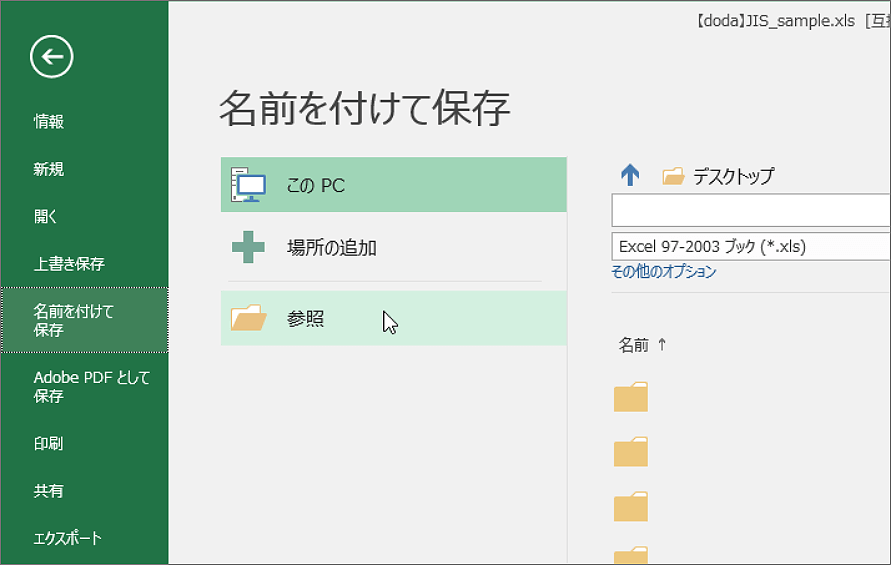Click the back arrow circle icon
This screenshot has height=565, width=891.
point(52,56)
